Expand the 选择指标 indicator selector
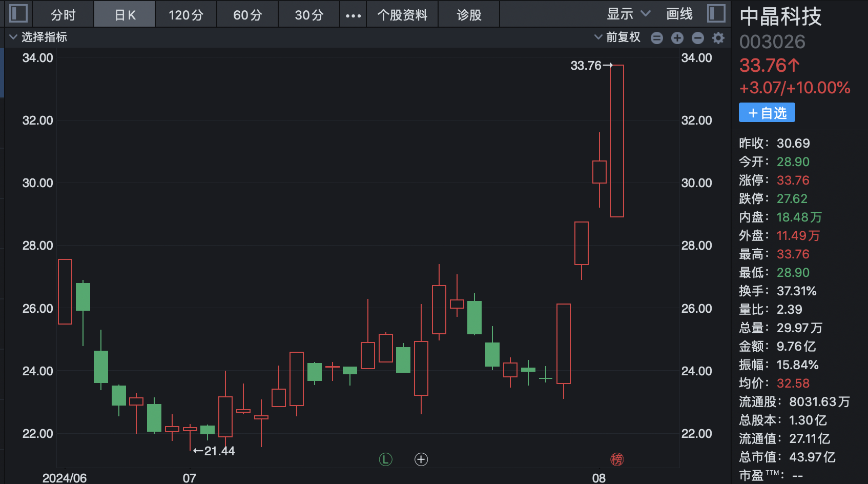 pyautogui.click(x=38, y=37)
